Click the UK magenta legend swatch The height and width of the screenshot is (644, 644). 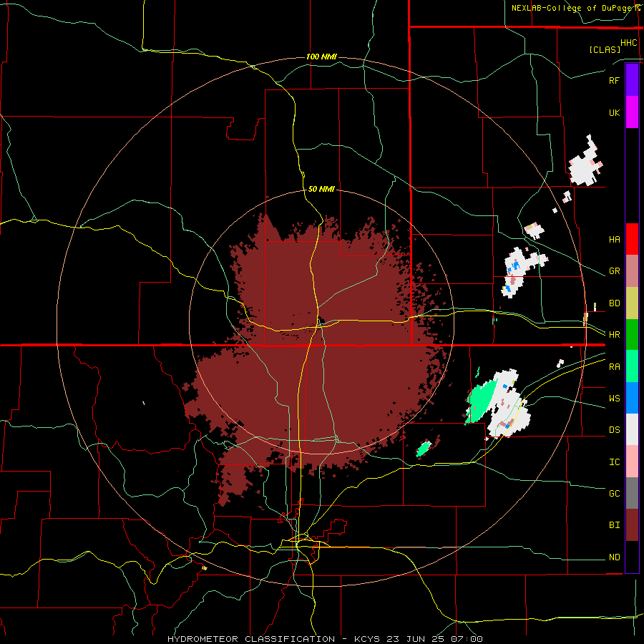[632, 112]
